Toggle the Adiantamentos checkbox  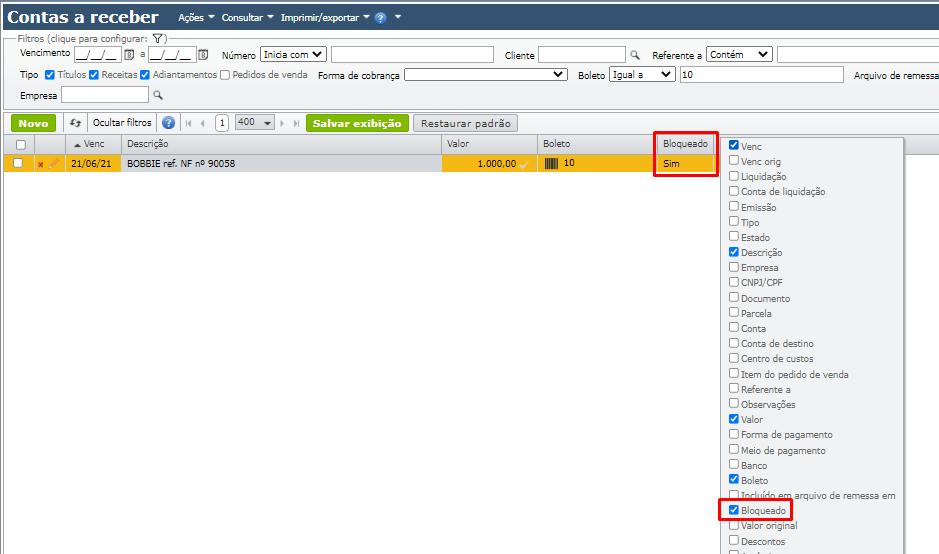tap(145, 75)
